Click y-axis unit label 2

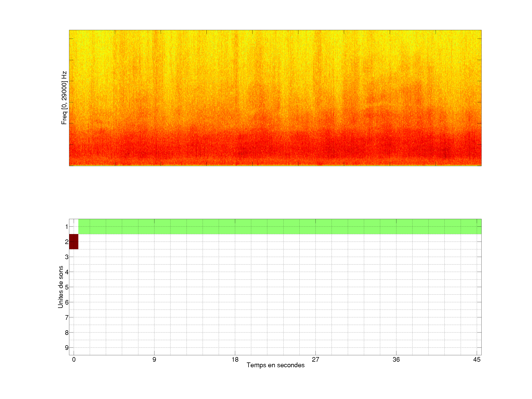(67, 242)
